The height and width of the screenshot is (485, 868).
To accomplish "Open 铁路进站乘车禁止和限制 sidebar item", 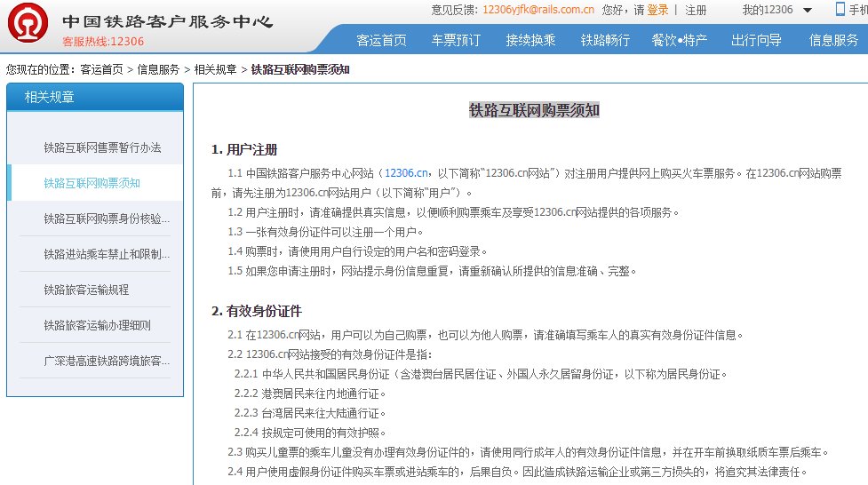I will tap(107, 254).
